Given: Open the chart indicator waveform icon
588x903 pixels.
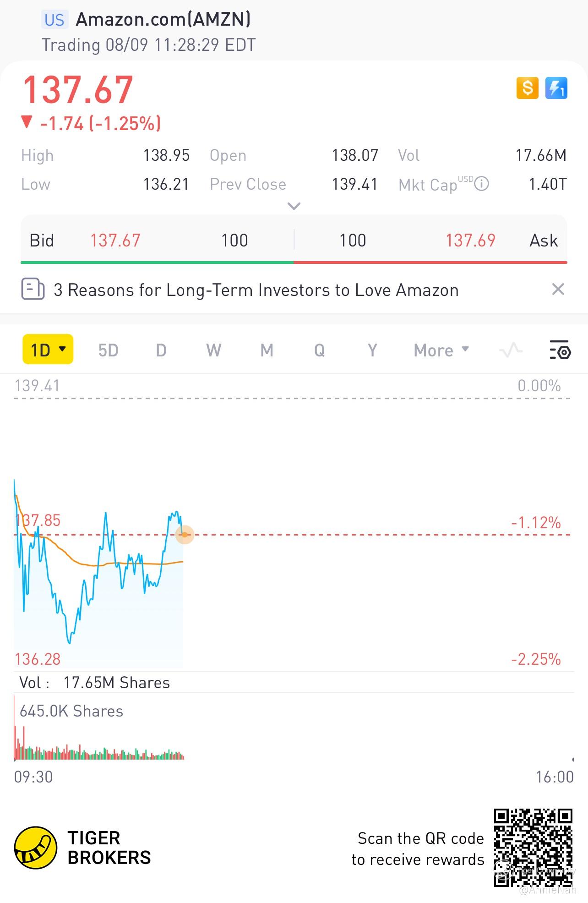Looking at the screenshot, I should [x=511, y=350].
